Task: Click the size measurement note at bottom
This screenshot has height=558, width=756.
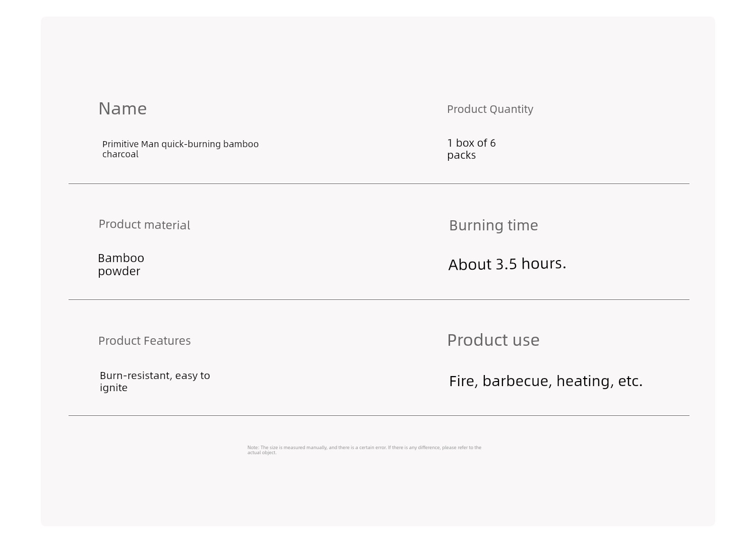Action: 364,450
